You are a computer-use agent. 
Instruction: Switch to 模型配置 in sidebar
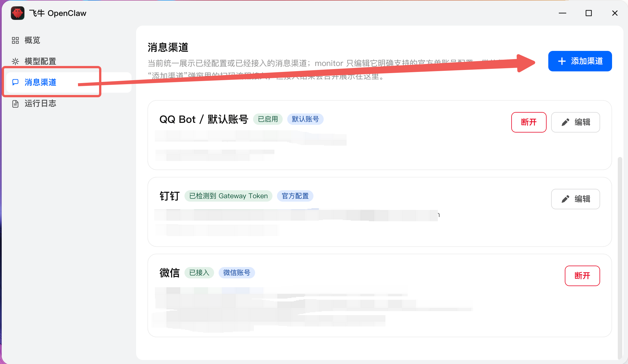coord(40,61)
